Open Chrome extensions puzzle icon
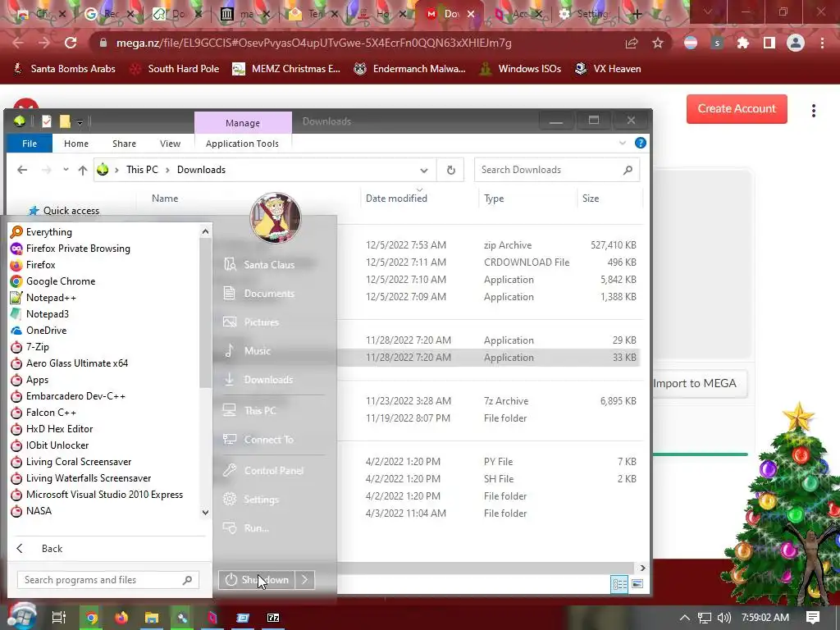The height and width of the screenshot is (630, 840). pos(743,43)
